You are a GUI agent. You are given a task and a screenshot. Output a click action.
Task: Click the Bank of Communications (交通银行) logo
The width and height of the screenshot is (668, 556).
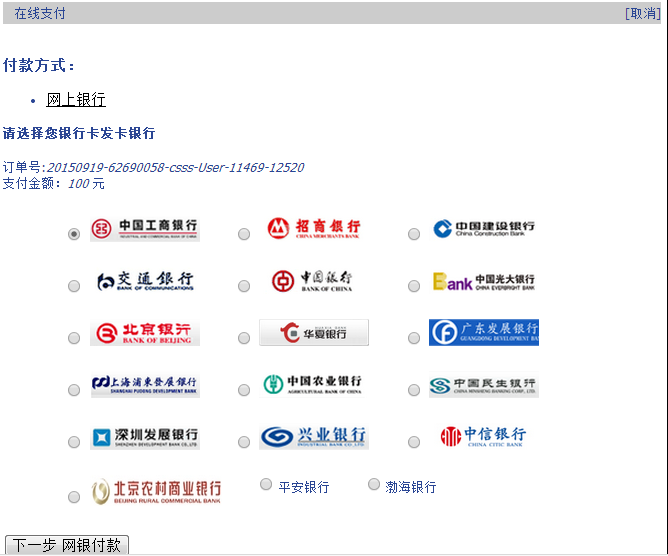tap(145, 281)
